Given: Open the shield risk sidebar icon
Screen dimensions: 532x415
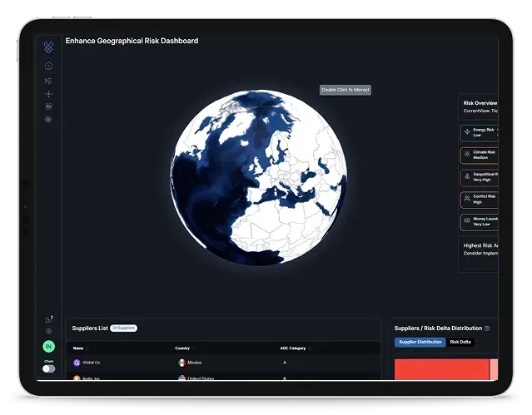Looking at the screenshot, I should click(x=48, y=106).
